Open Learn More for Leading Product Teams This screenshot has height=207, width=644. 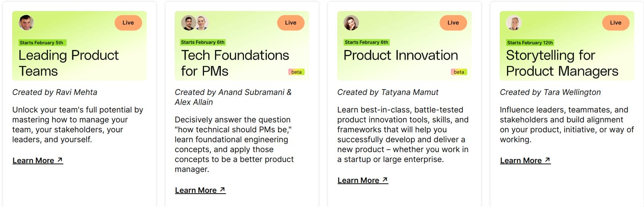click(x=38, y=160)
